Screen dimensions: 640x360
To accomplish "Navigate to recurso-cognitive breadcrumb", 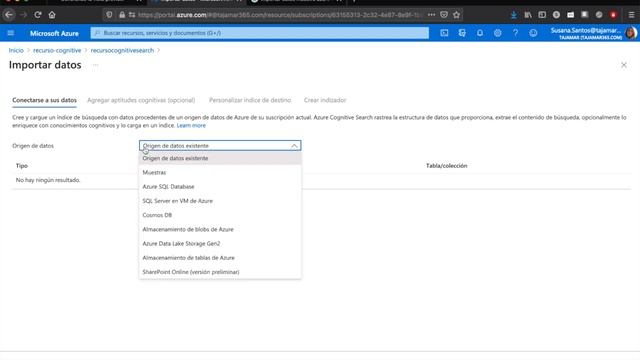I will (57, 50).
